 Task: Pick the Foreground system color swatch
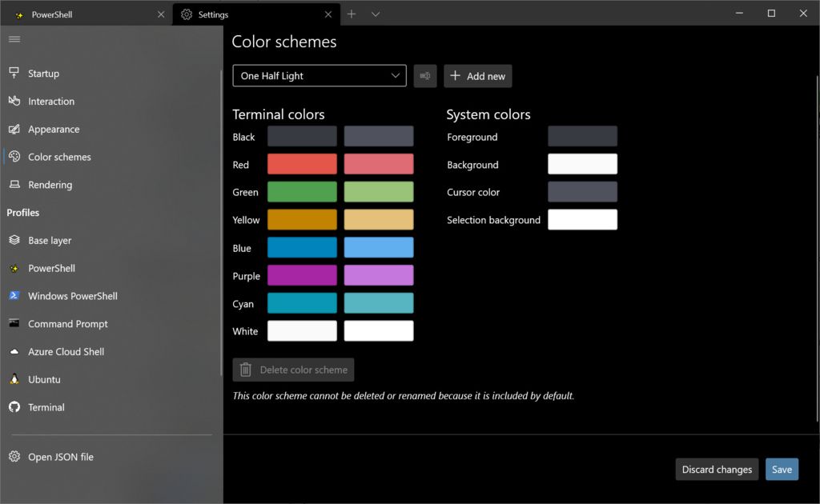coord(583,136)
